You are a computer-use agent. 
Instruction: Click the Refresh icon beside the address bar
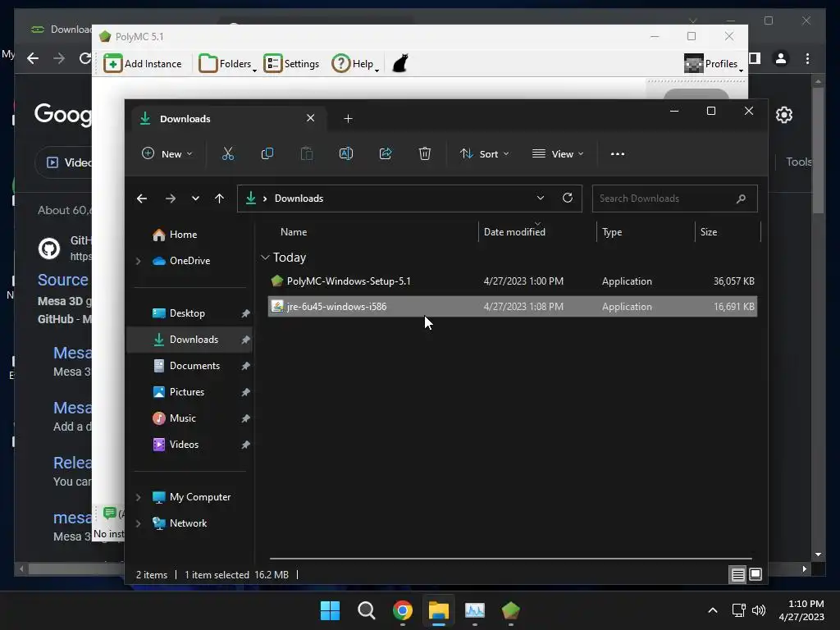click(568, 198)
